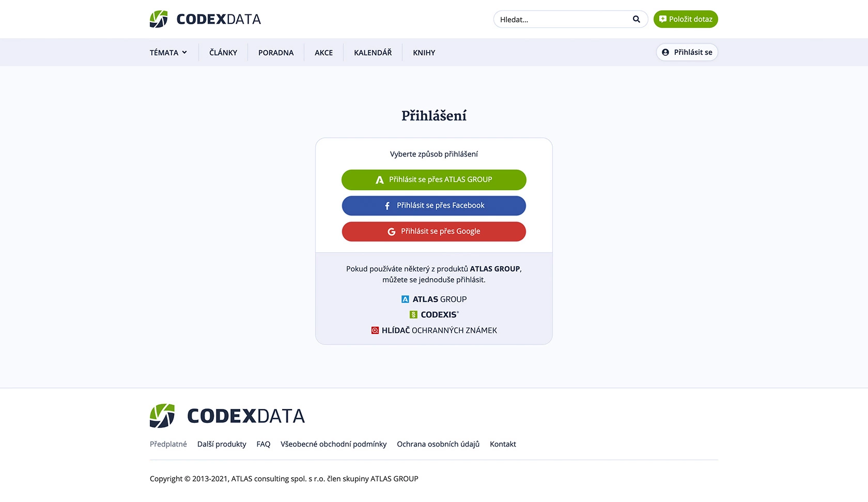Open the ČLÁNKY menu item

coord(223,52)
